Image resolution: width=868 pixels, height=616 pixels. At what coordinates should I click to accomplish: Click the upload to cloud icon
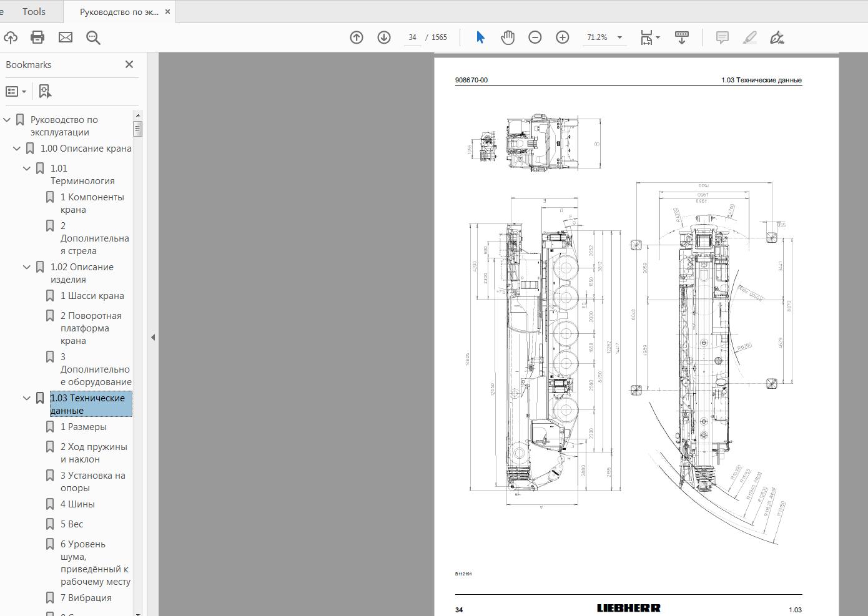click(10, 37)
